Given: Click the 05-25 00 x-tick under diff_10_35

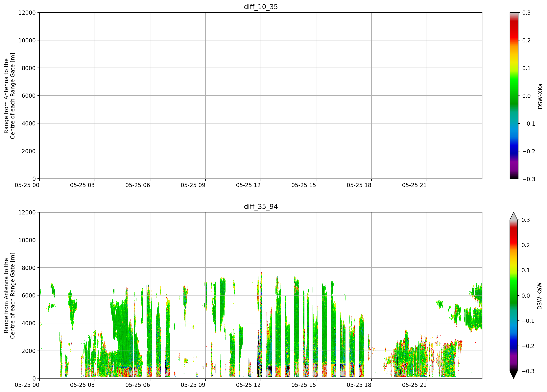Looking at the screenshot, I should [x=27, y=185].
